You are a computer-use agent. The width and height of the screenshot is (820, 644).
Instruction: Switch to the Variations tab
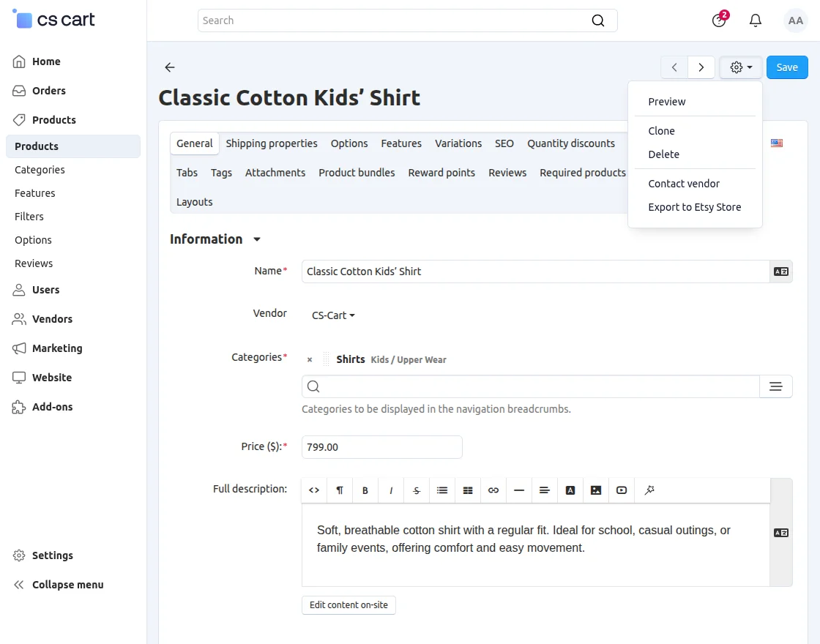458,143
